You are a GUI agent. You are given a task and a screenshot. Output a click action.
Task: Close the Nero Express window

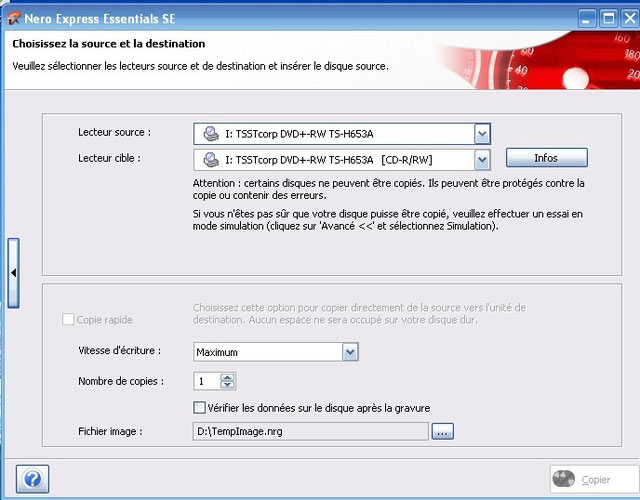tap(631, 18)
